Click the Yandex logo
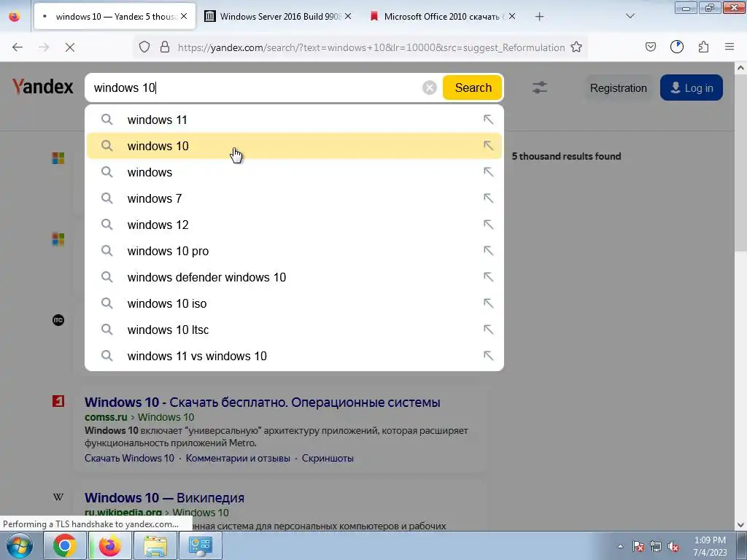 point(43,87)
